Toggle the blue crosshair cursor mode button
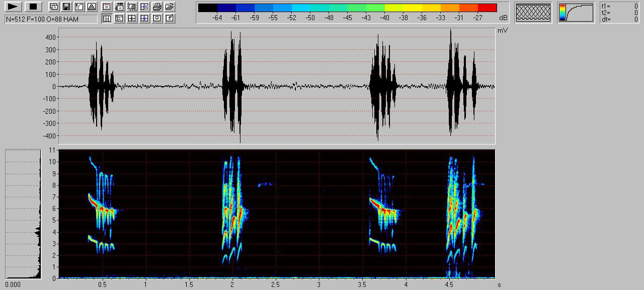Image resolution: width=644 pixels, height=290 pixels. pos(144,19)
